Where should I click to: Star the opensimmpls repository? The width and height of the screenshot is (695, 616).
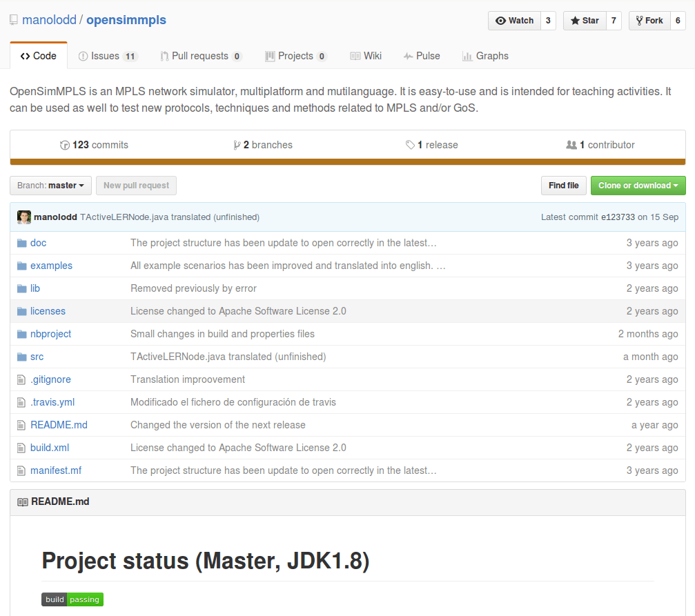pos(585,21)
